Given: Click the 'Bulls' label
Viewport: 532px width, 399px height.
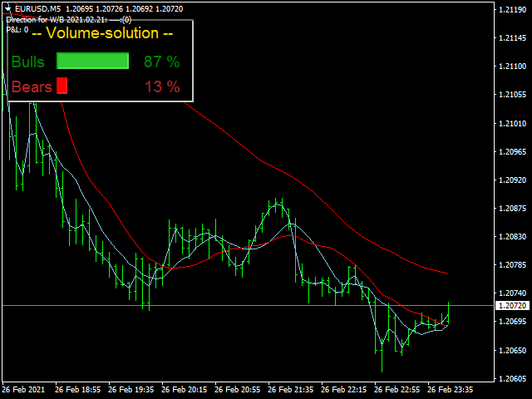Looking at the screenshot, I should coord(27,62).
